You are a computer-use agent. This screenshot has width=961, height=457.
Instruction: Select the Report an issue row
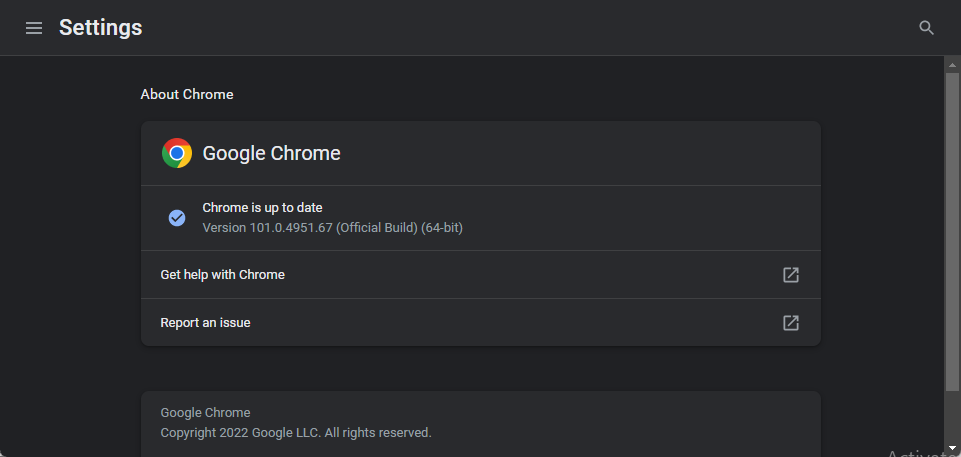coord(480,323)
